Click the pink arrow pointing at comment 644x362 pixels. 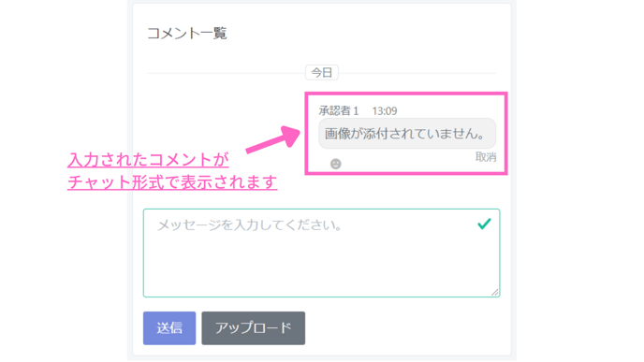coord(273,139)
